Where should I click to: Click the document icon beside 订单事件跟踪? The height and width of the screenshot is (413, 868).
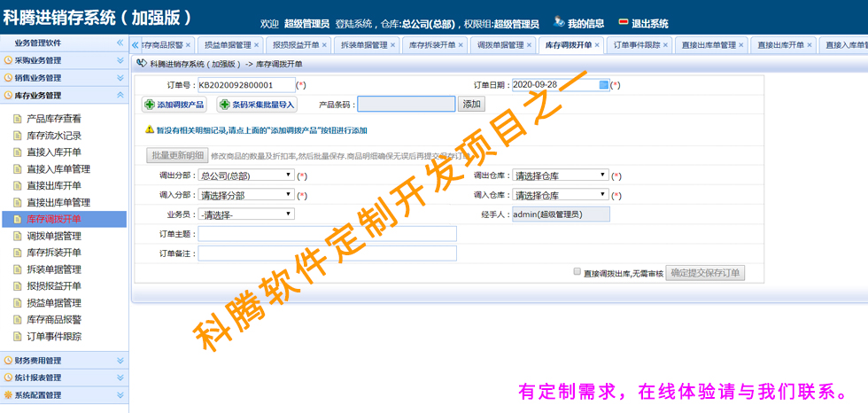coord(17,337)
